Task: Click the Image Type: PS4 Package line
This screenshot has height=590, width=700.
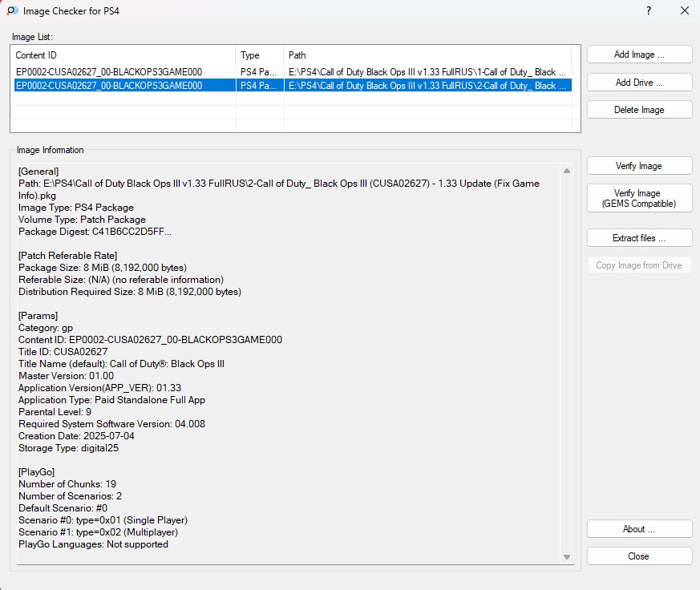Action: coord(76,208)
